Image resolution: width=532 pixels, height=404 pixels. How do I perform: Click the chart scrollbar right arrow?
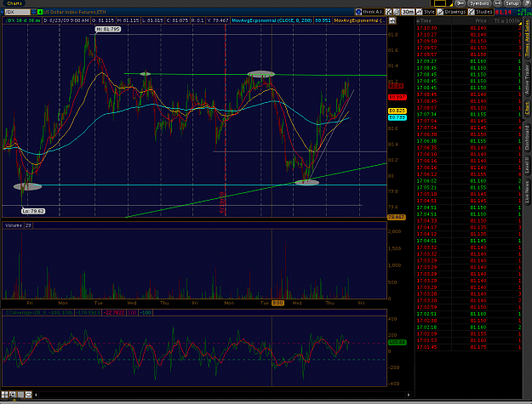click(x=409, y=395)
